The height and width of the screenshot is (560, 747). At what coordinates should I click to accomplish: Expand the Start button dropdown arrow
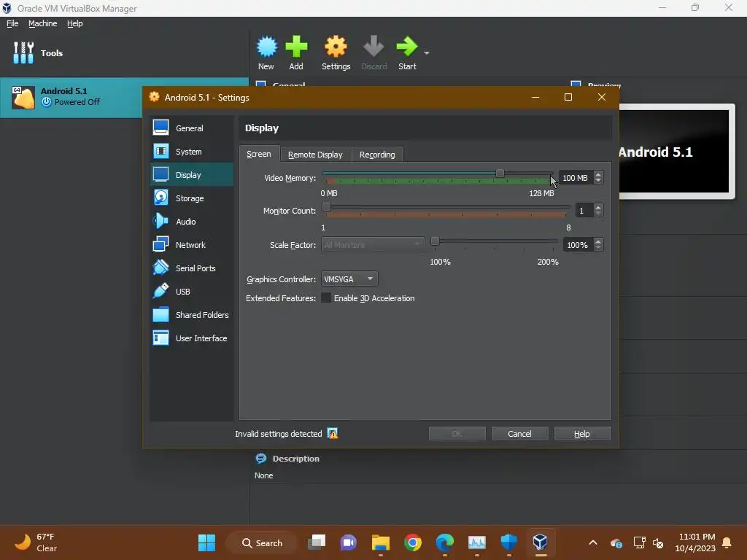click(427, 52)
